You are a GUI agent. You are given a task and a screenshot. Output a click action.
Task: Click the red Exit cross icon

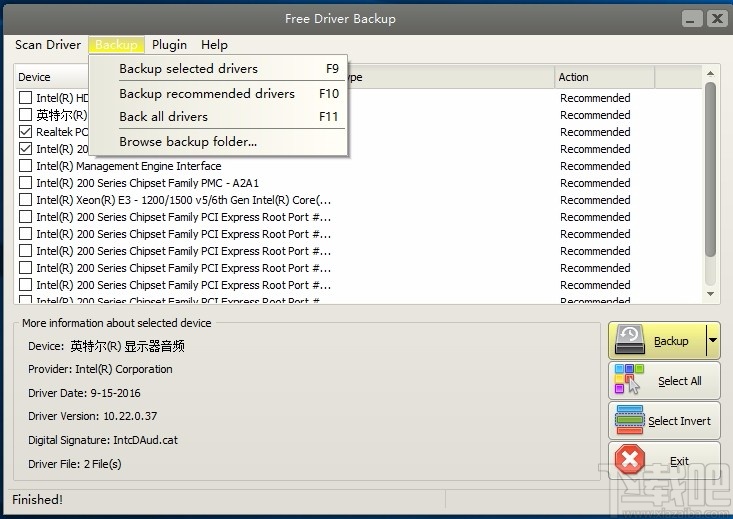tap(630, 459)
